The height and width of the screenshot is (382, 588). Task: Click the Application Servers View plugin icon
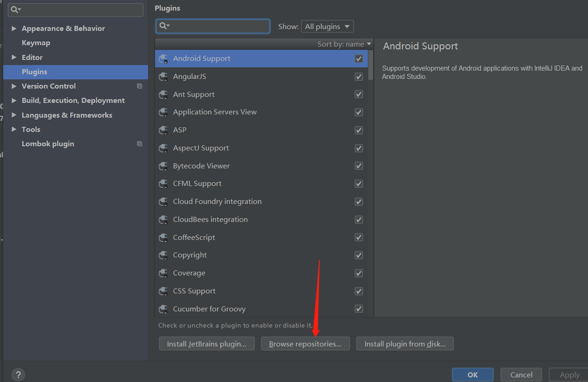point(163,112)
